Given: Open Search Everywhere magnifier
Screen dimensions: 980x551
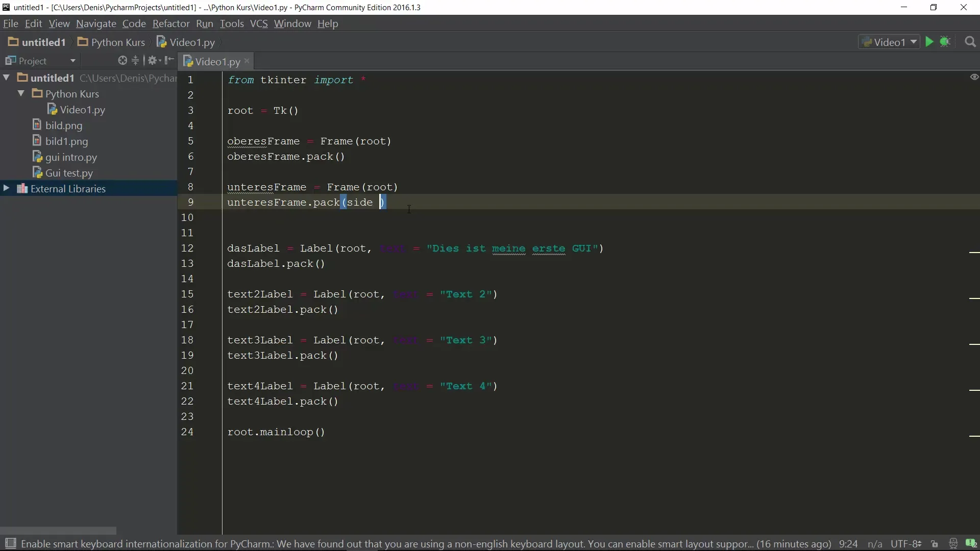Looking at the screenshot, I should click(970, 42).
